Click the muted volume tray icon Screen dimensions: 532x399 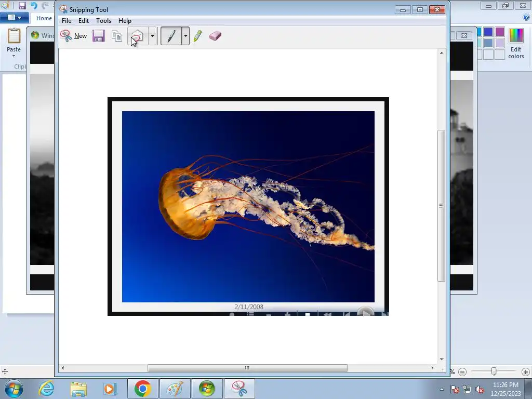click(480, 389)
